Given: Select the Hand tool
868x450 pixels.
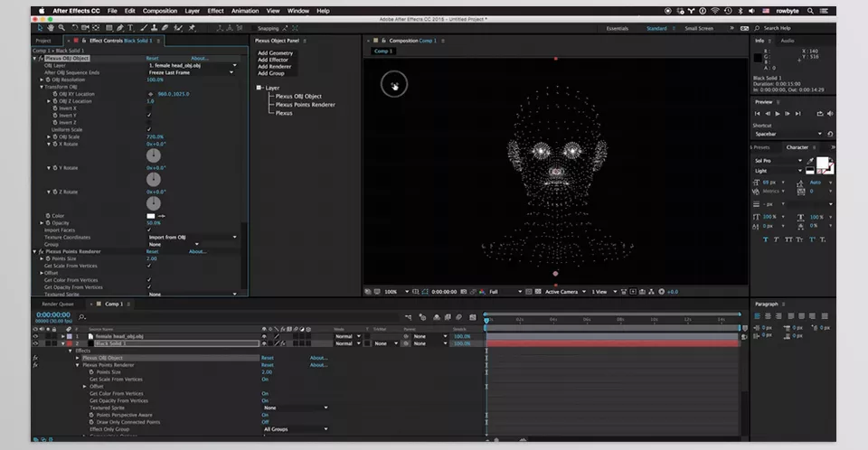Looking at the screenshot, I should click(51, 28).
